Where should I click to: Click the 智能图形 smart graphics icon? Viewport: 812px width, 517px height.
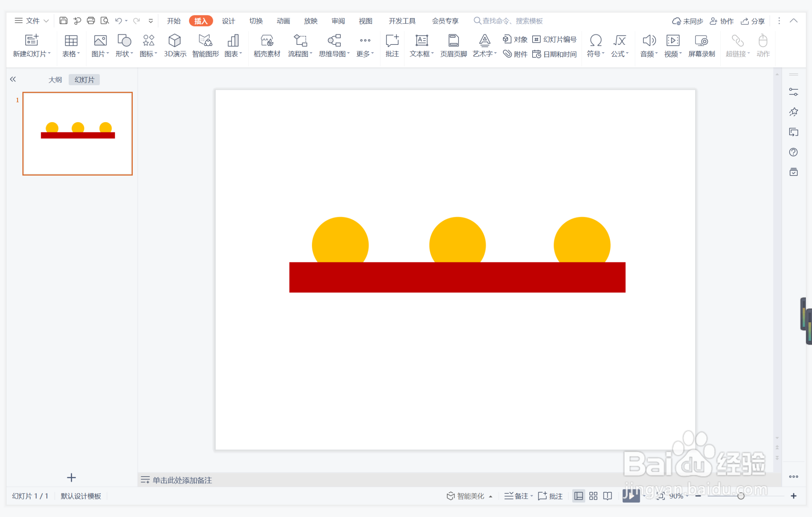point(205,45)
